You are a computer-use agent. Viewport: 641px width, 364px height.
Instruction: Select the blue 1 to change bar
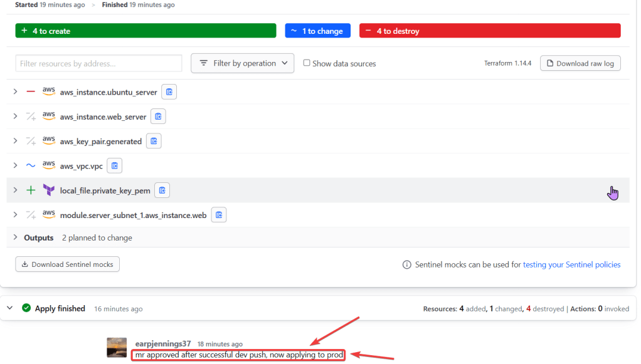tap(319, 31)
